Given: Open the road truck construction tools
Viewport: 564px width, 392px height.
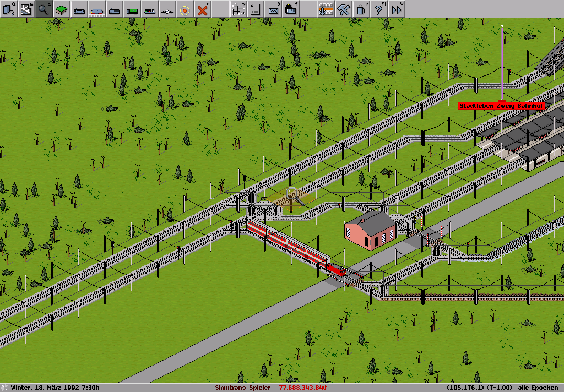Looking at the screenshot, I should pyautogui.click(x=132, y=9).
